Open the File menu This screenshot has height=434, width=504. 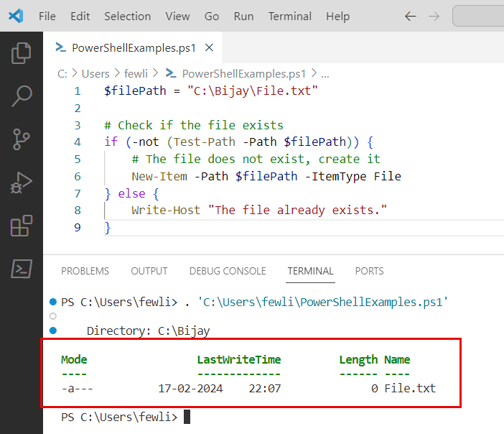(47, 16)
